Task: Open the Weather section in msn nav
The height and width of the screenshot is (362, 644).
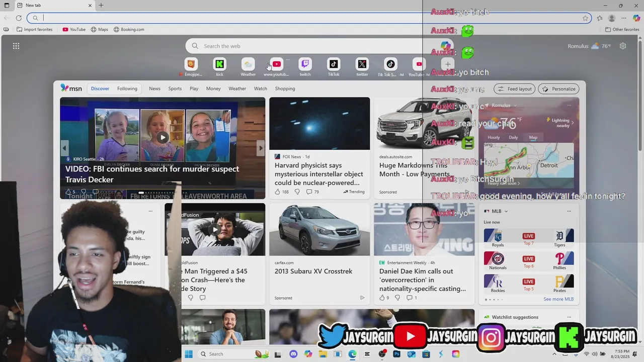Action: 237,88
